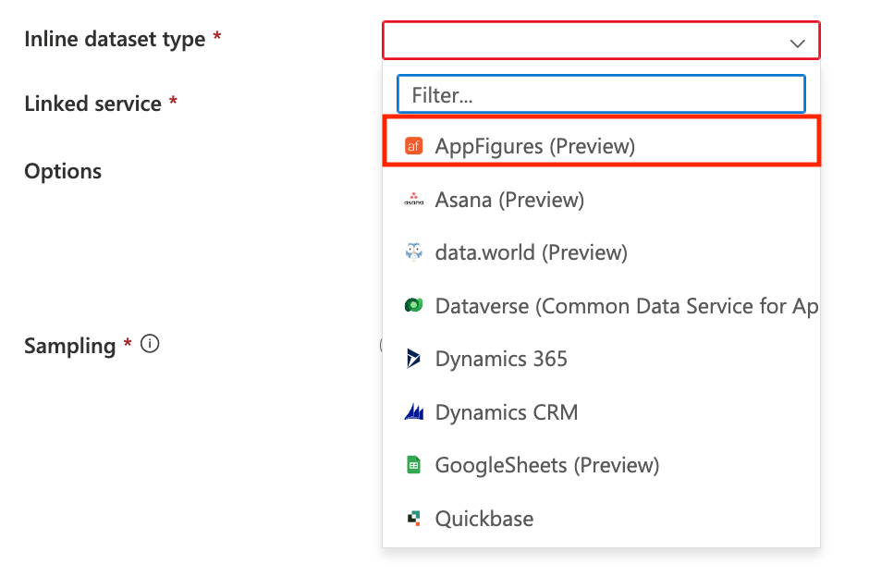Click the Linked service label

point(92,104)
